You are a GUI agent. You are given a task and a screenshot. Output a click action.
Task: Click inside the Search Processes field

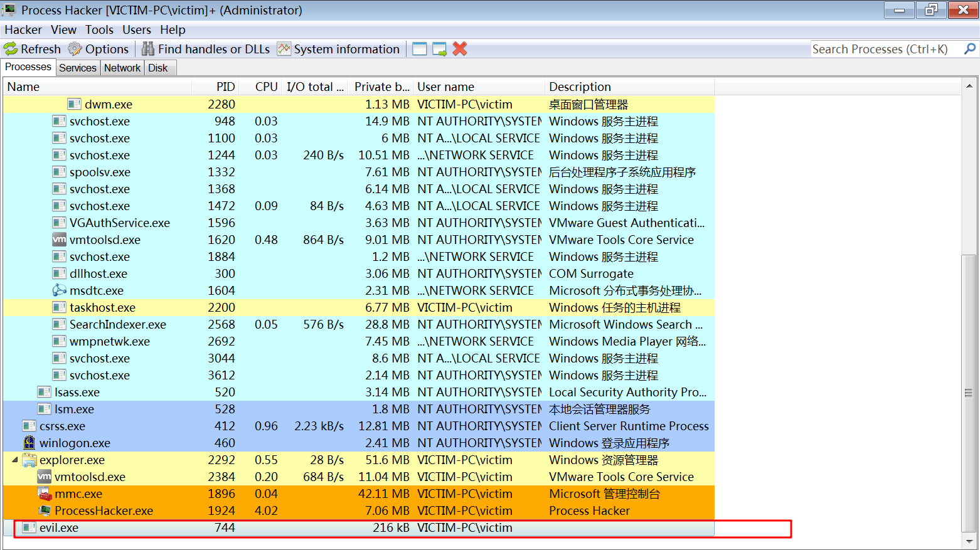click(x=878, y=48)
